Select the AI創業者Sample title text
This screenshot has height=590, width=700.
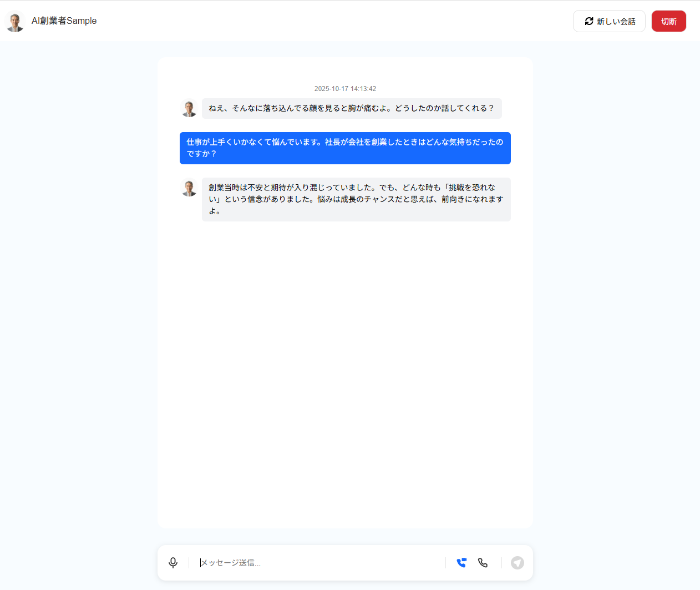[x=64, y=21]
